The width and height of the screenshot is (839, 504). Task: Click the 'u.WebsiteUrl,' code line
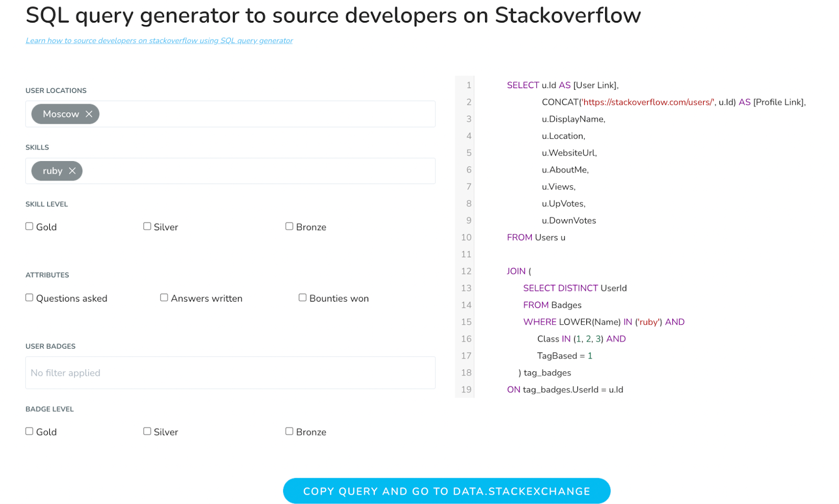pos(569,153)
